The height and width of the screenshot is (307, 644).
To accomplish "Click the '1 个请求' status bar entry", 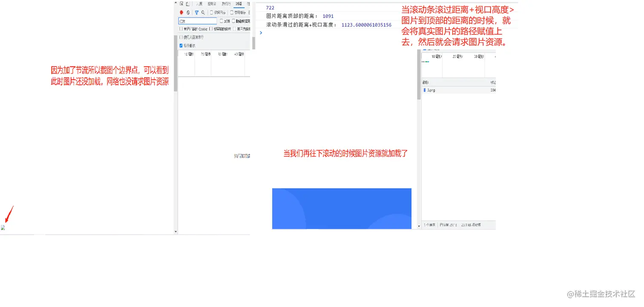I will click(429, 225).
